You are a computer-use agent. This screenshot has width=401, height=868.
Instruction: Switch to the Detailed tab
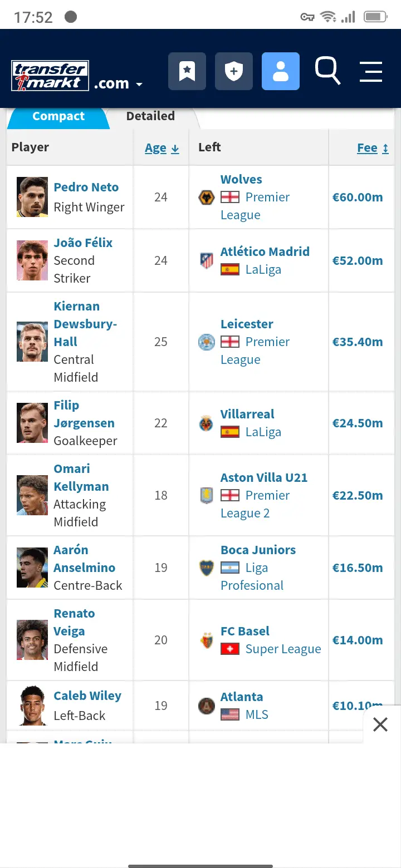click(150, 116)
